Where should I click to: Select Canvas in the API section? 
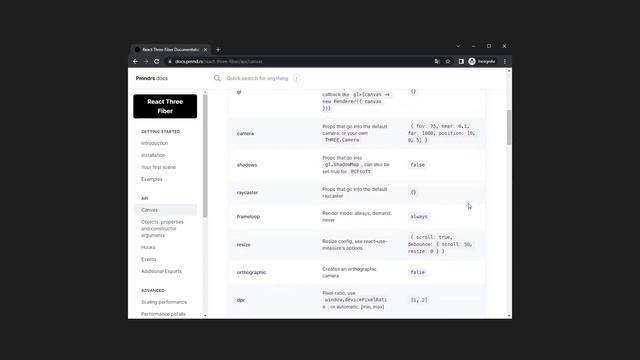click(165, 210)
